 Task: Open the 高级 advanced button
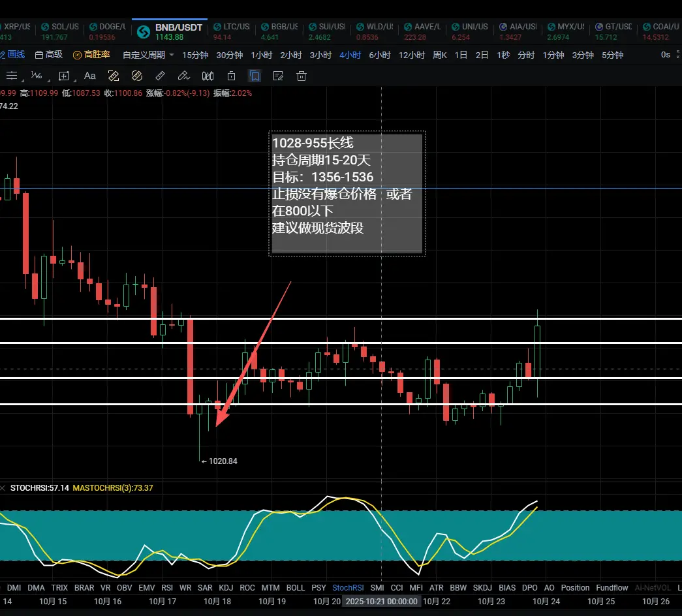pyautogui.click(x=49, y=55)
